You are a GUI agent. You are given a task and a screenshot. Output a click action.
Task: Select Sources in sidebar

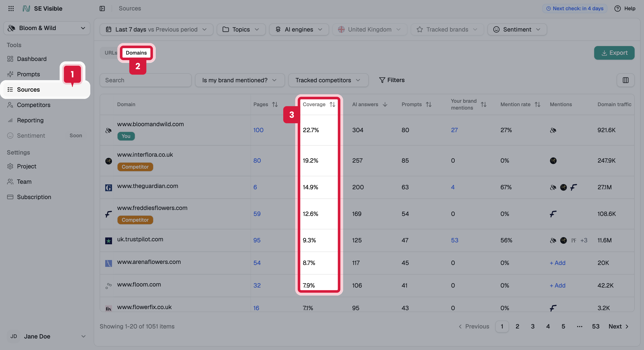(x=47, y=90)
